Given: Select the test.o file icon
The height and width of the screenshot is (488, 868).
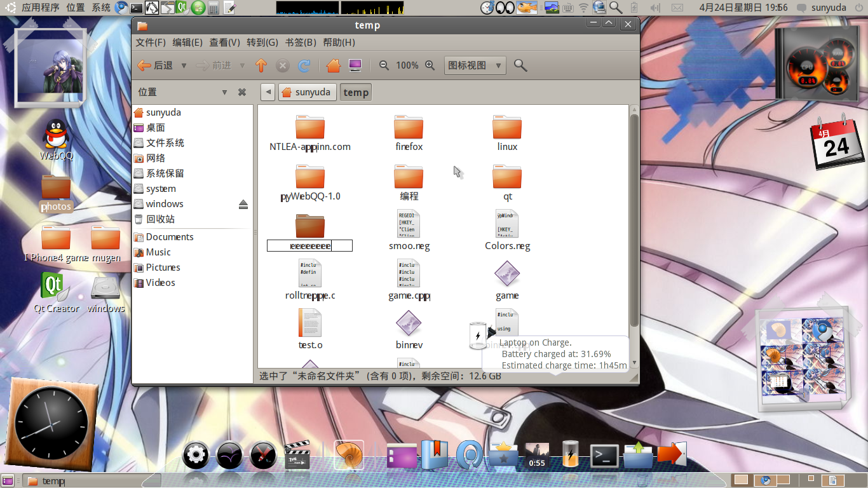Looking at the screenshot, I should [x=310, y=323].
